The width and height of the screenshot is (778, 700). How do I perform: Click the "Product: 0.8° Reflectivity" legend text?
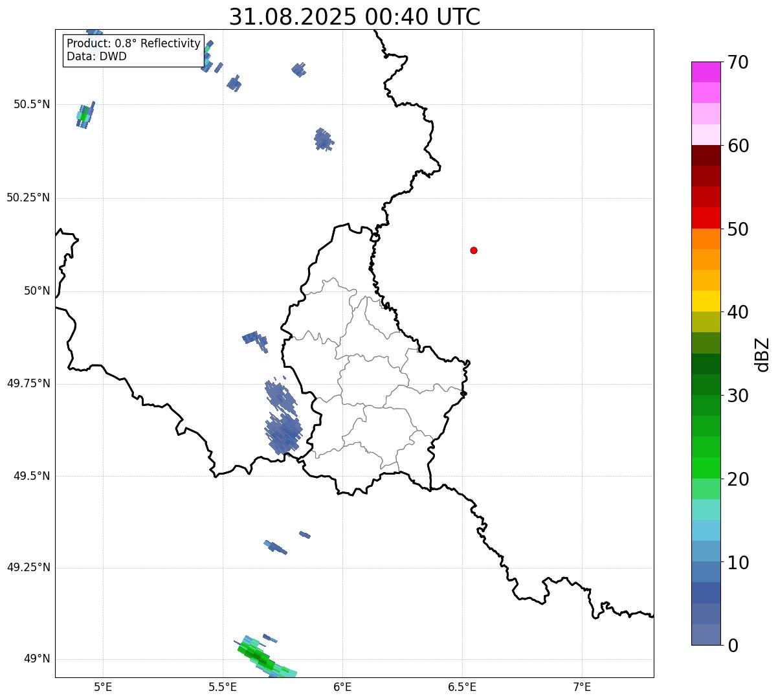(x=134, y=43)
